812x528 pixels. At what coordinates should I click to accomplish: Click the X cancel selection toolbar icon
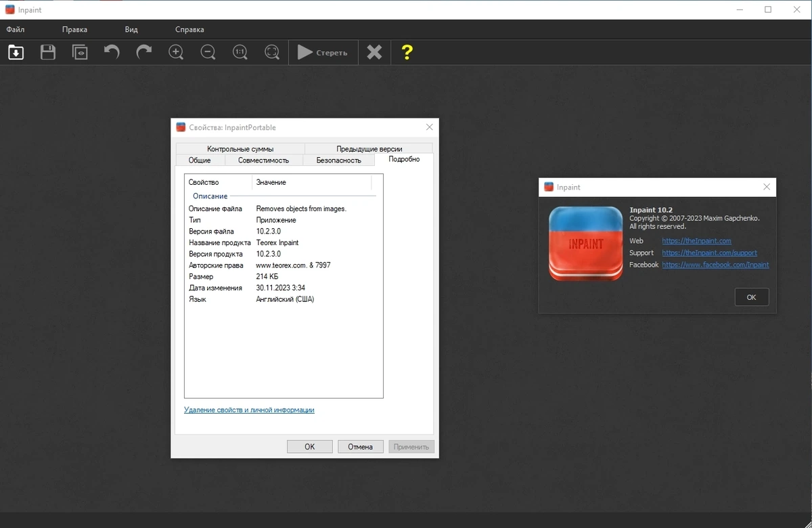pyautogui.click(x=374, y=52)
